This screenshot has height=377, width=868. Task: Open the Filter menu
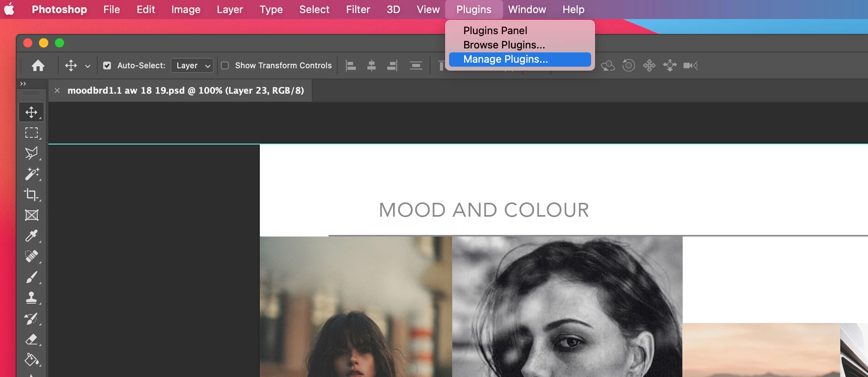(x=358, y=10)
